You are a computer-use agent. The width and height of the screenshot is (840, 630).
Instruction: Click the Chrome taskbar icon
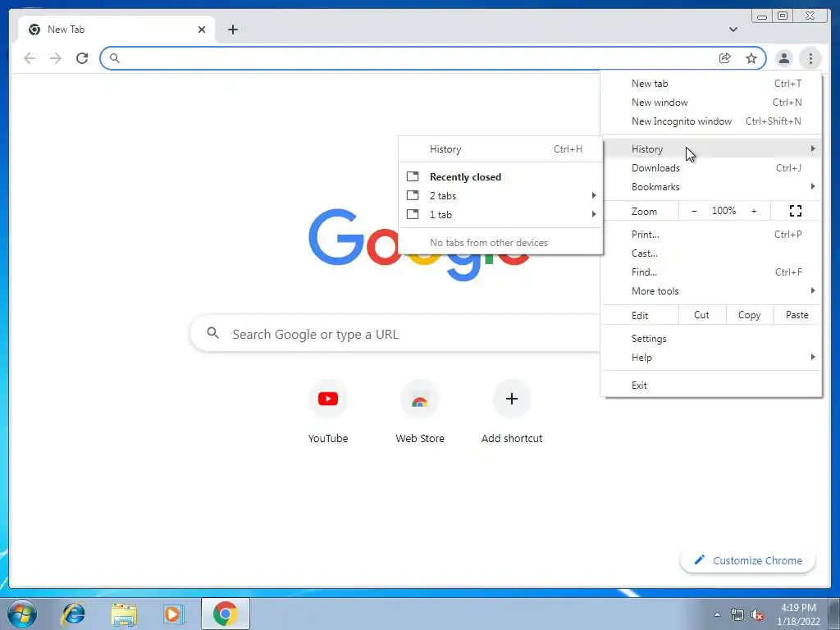tap(225, 614)
